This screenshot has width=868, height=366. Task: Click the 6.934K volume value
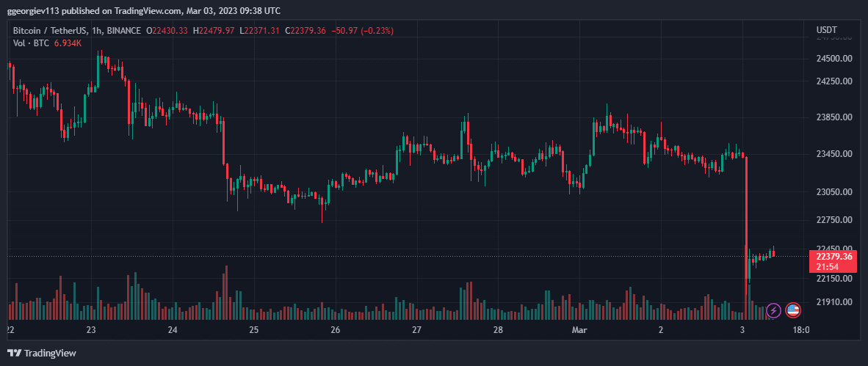[68, 43]
